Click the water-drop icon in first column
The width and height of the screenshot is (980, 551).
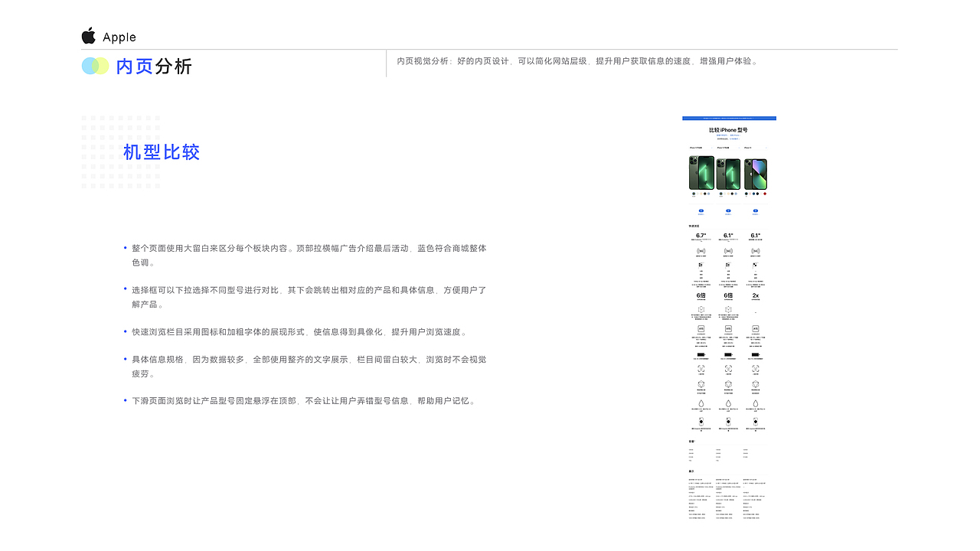tap(701, 403)
